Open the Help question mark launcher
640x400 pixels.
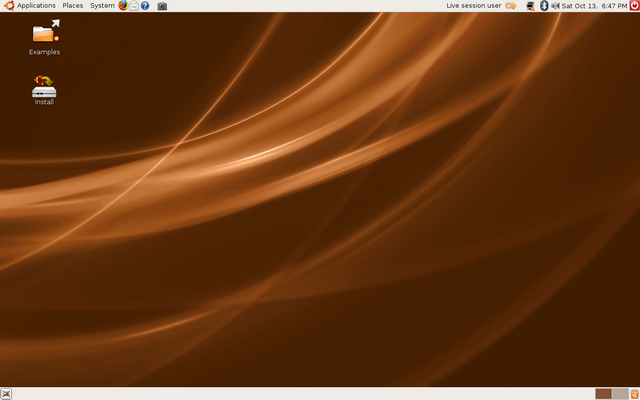(145, 6)
